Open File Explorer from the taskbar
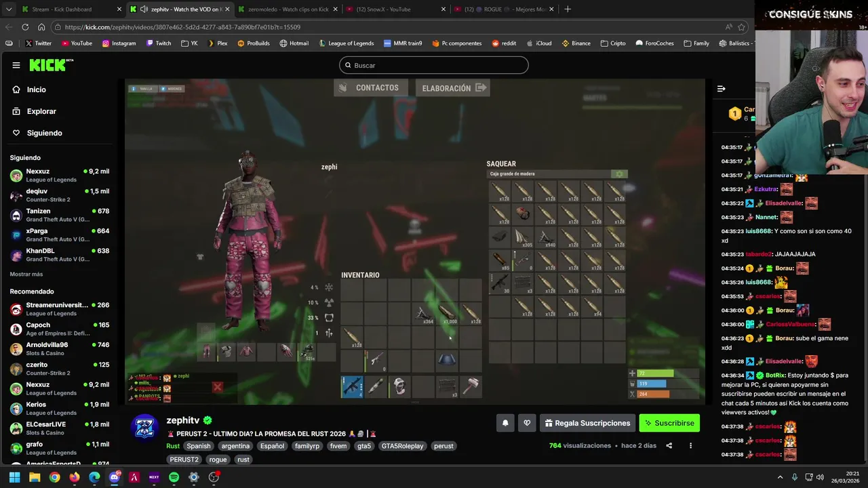868x488 pixels. point(35,477)
